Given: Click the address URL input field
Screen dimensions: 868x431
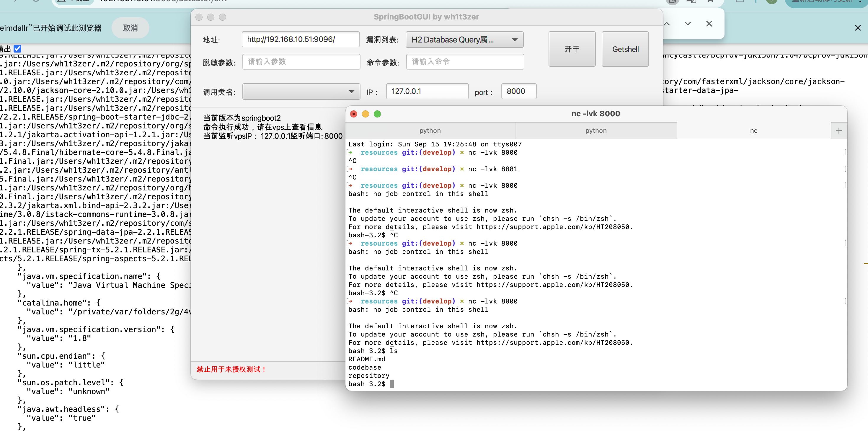Looking at the screenshot, I should pyautogui.click(x=301, y=40).
